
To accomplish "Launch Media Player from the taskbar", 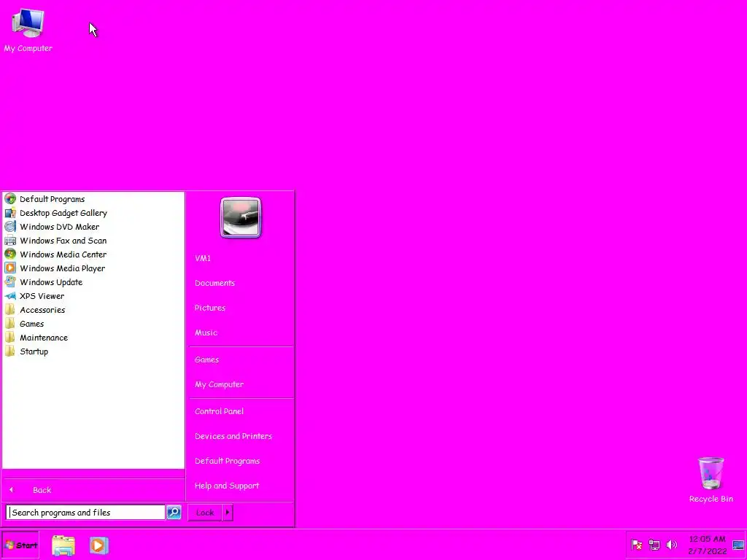I will tap(98, 545).
